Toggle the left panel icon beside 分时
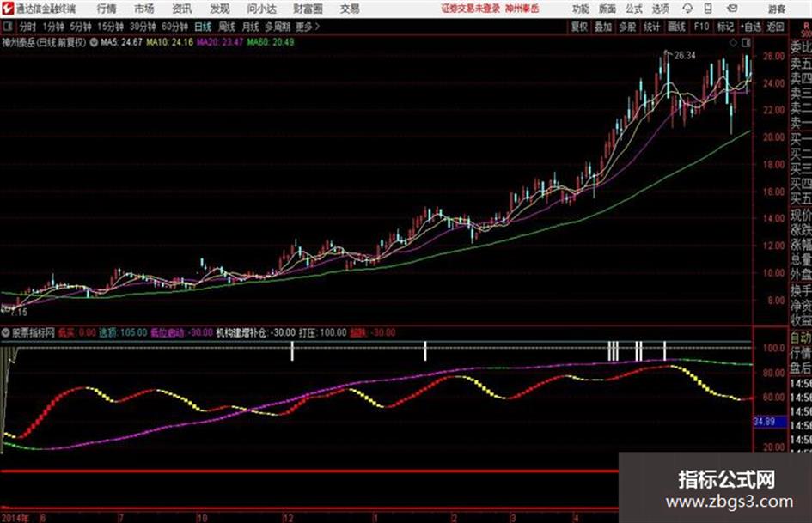 click(x=7, y=27)
